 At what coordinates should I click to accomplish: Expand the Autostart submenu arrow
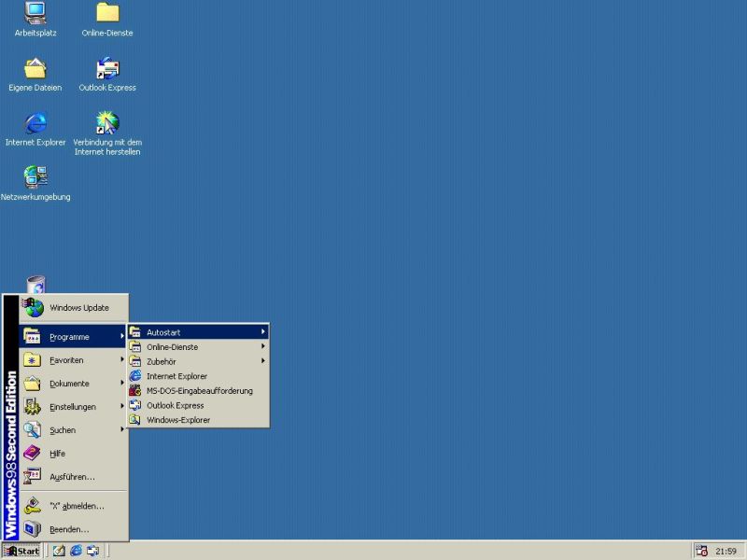(263, 332)
